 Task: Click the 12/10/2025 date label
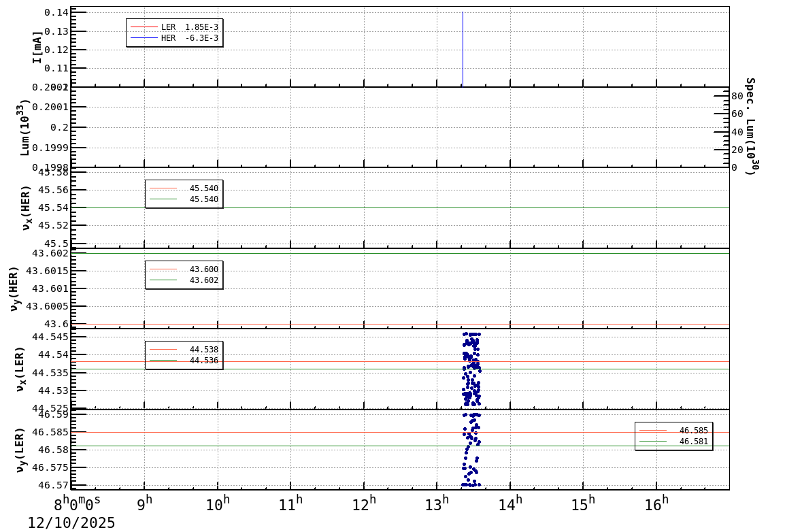(71, 522)
